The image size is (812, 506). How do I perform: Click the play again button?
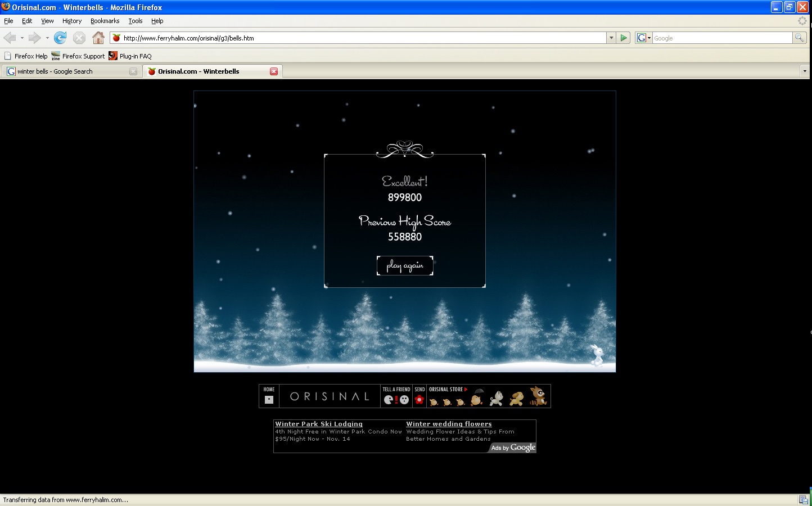point(405,266)
